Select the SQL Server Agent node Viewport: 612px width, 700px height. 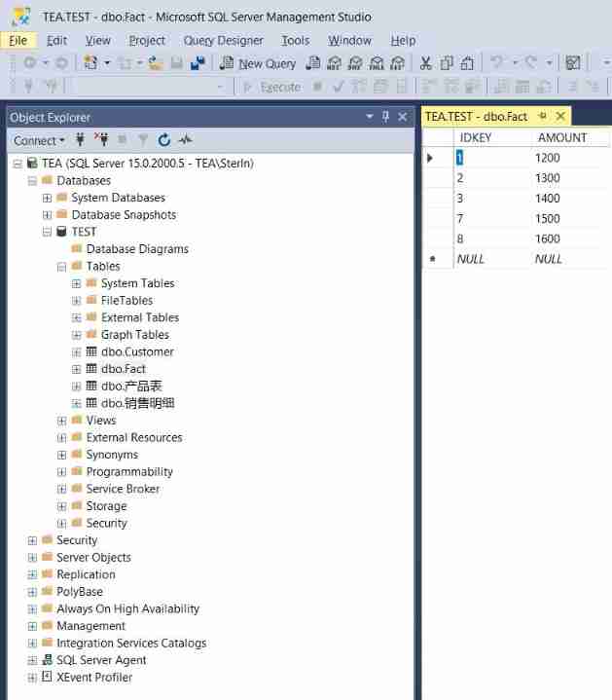point(101,660)
